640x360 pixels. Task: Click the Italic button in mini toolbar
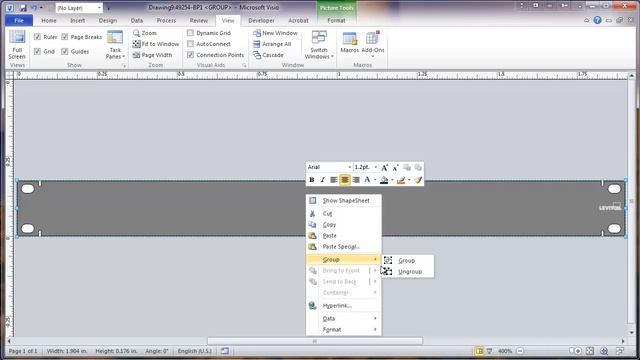tap(322, 180)
